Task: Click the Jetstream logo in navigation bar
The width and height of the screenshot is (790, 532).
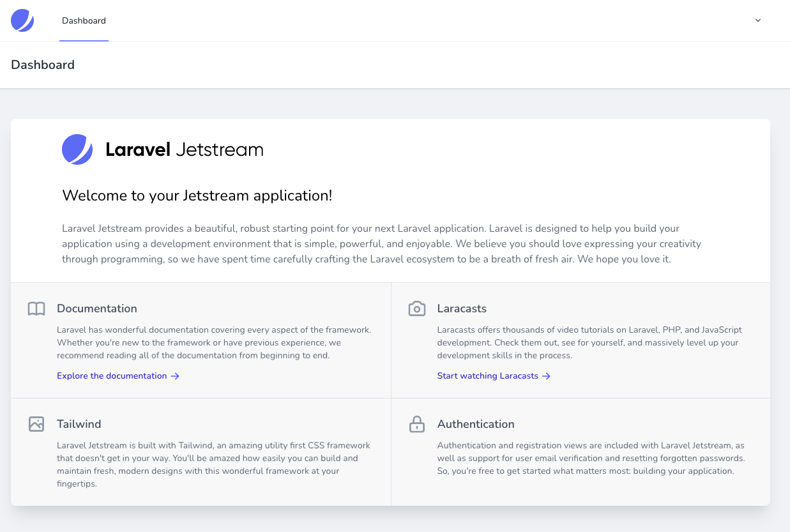Action: click(22, 20)
